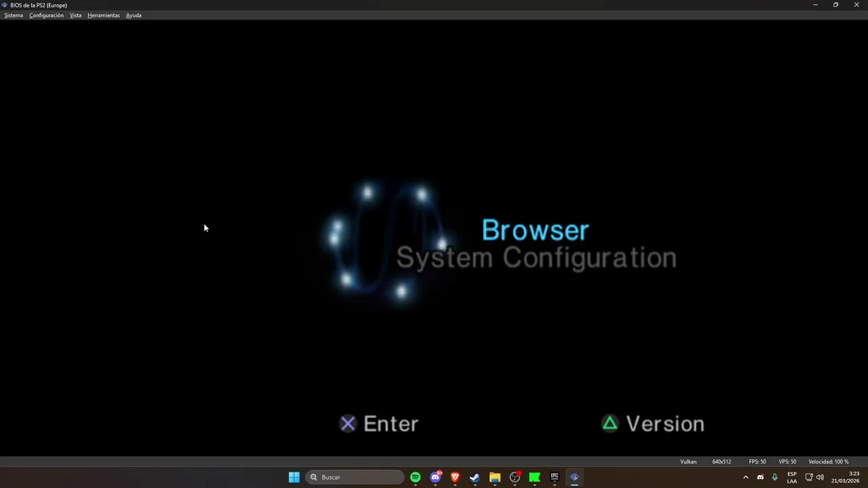Click the VPS: 50 status entry
Viewport: 868px width, 488px height.
[787, 462]
